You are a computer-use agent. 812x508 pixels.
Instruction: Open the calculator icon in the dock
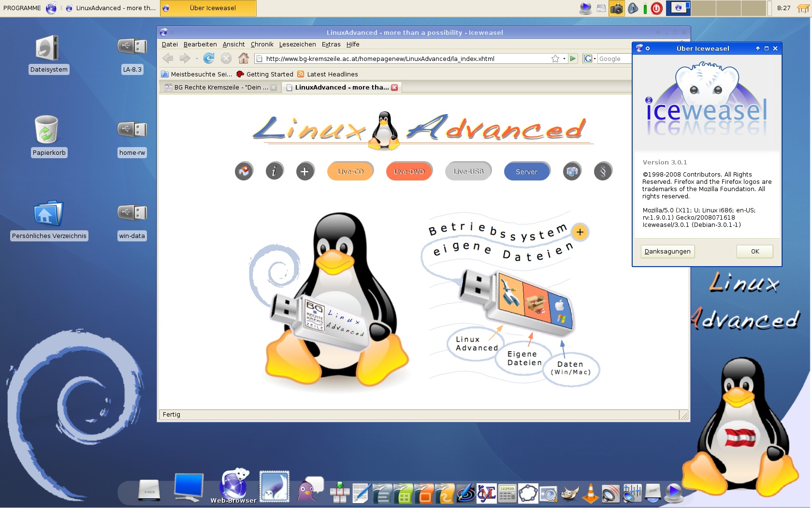[507, 493]
